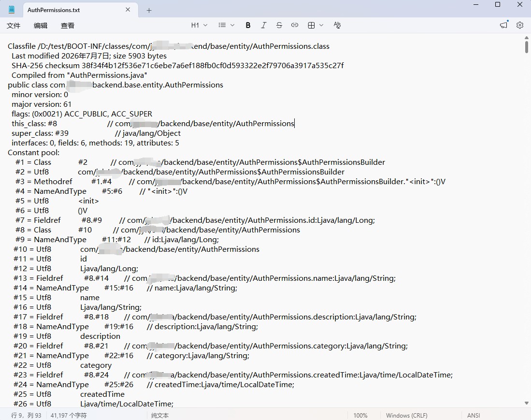Open the H1 heading dropdown
Screen dimensions: 531x420
(x=199, y=25)
